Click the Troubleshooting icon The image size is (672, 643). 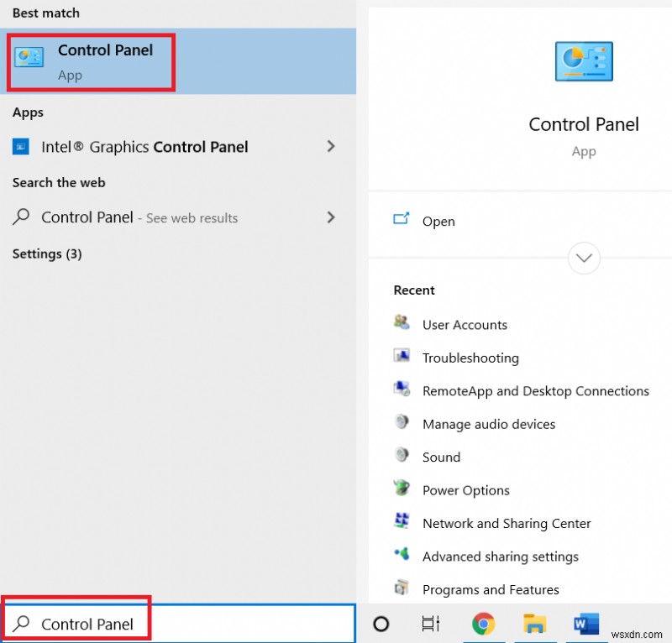point(402,355)
